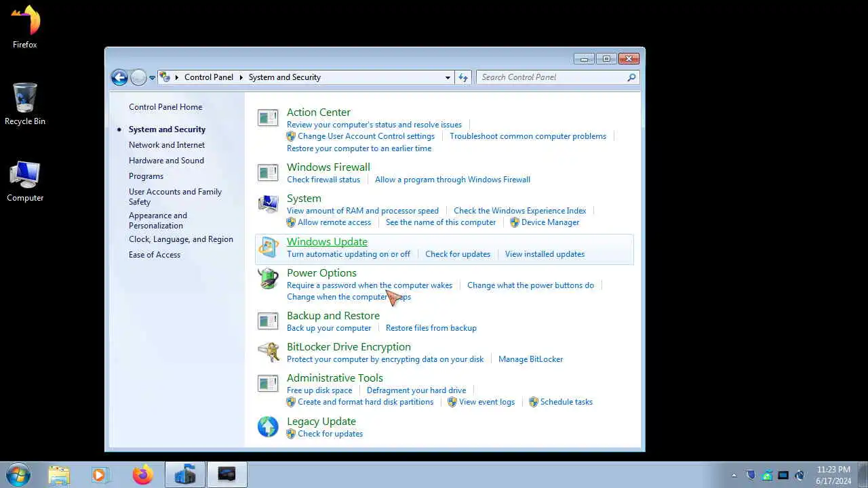Click Change User Account Control settings
868x488 pixels.
tap(366, 136)
